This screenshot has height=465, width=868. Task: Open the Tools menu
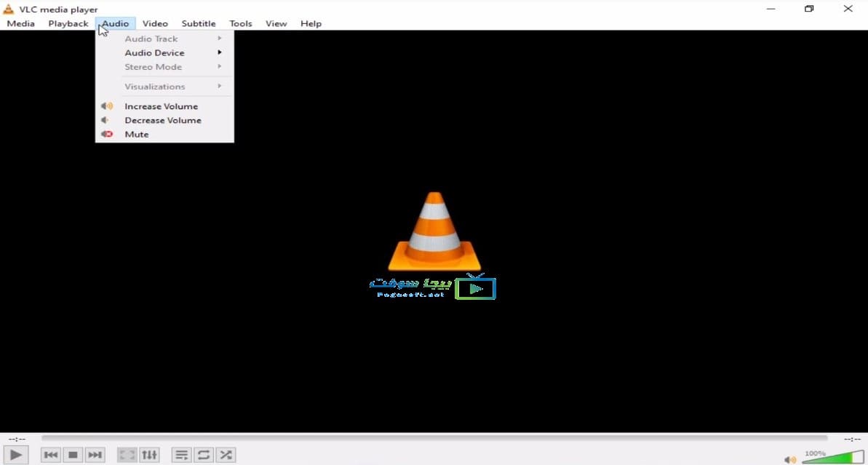tap(240, 23)
